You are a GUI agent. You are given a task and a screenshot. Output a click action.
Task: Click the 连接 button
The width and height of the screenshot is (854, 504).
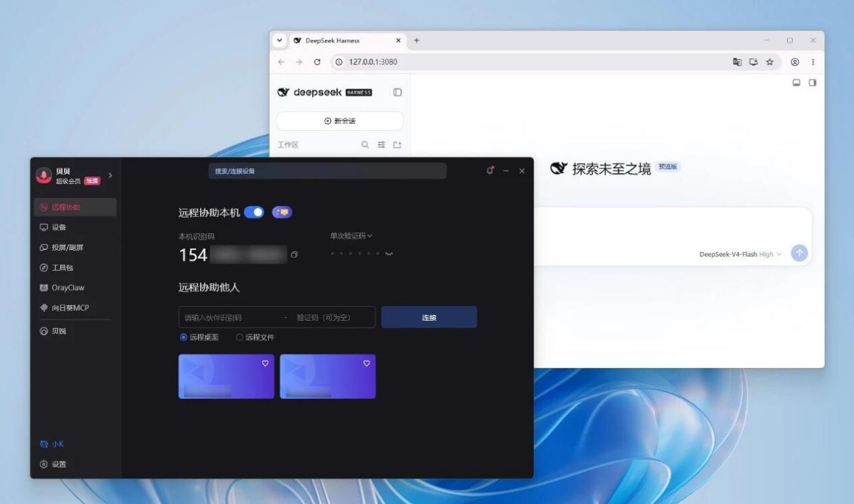429,317
